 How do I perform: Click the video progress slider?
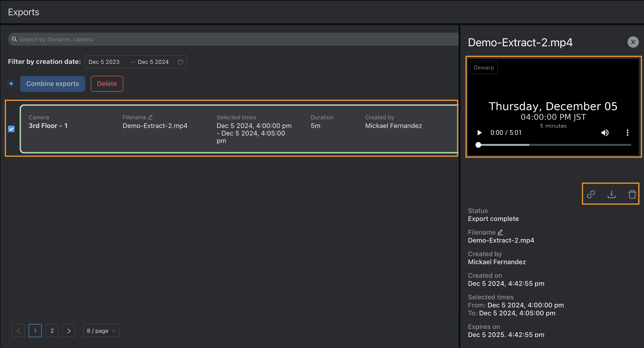(555, 145)
